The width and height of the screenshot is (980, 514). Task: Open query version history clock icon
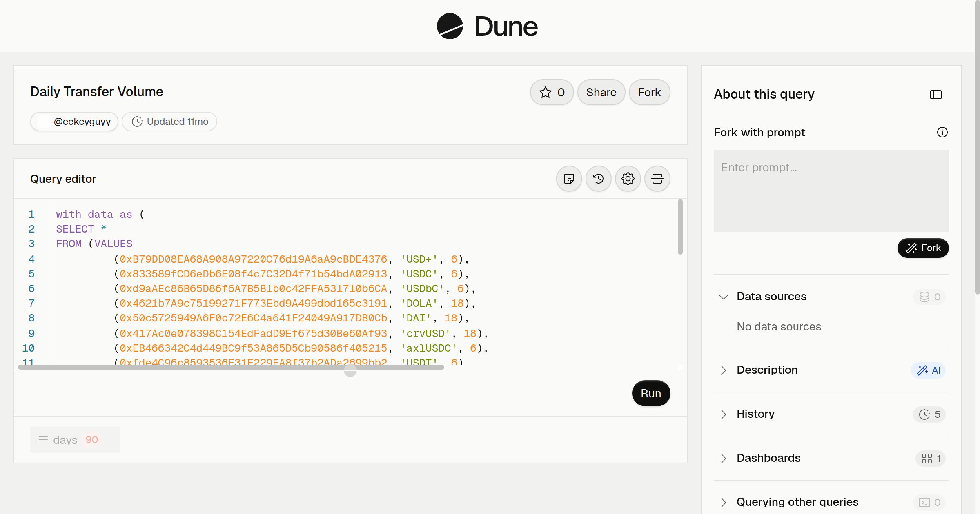point(598,179)
